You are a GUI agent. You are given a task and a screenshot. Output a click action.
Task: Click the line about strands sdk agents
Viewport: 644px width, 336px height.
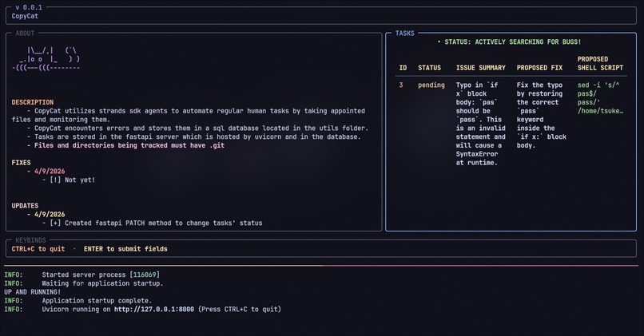[x=188, y=115]
